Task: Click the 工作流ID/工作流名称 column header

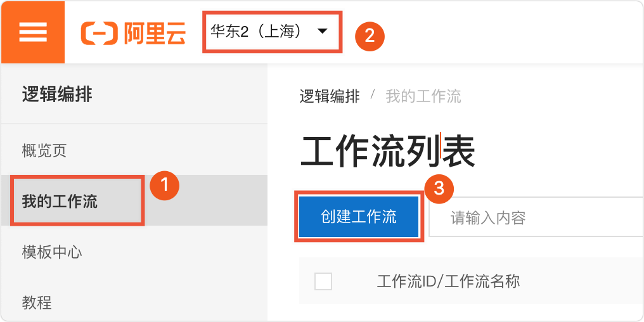Action: [x=448, y=281]
